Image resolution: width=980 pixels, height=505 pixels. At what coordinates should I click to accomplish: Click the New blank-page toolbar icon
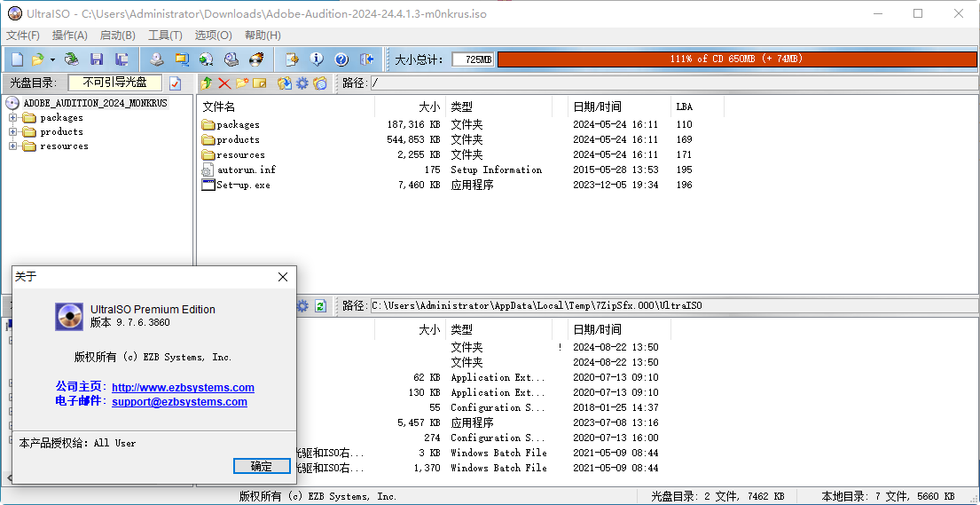18,59
